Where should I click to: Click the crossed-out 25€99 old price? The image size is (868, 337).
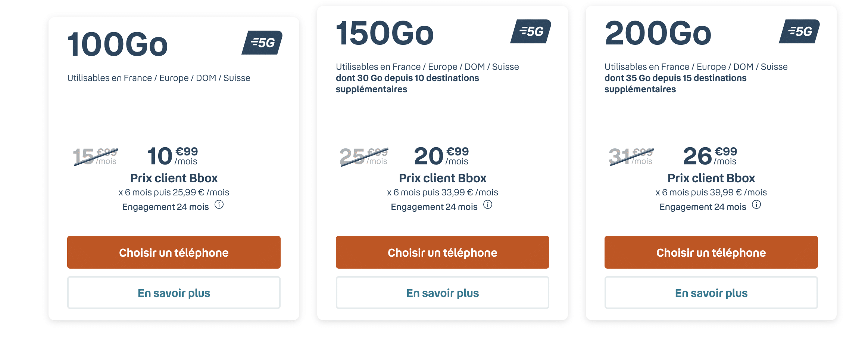pyautogui.click(x=364, y=156)
